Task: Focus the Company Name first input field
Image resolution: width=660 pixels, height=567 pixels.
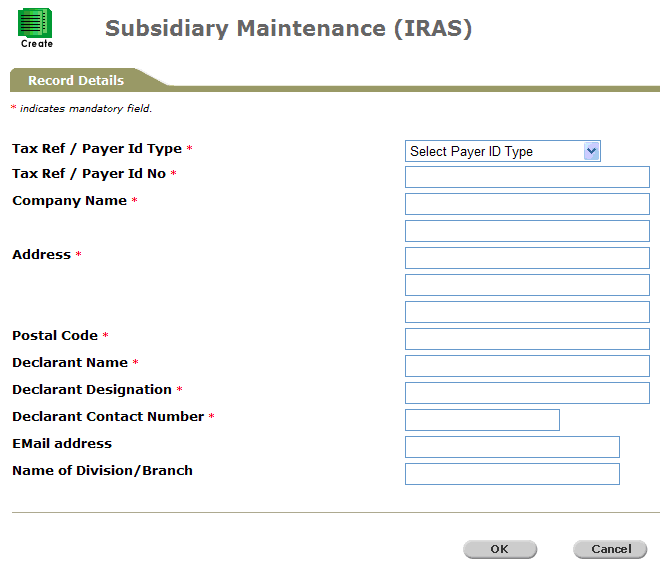Action: [527, 204]
